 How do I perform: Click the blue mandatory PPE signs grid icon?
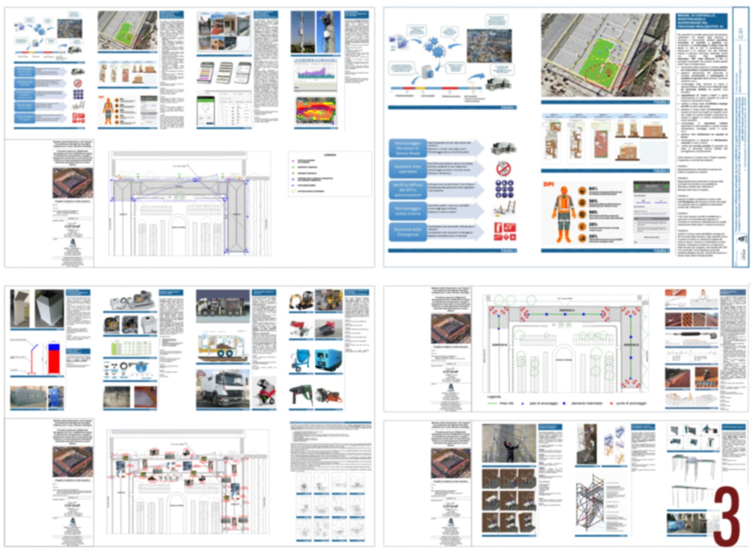[504, 188]
